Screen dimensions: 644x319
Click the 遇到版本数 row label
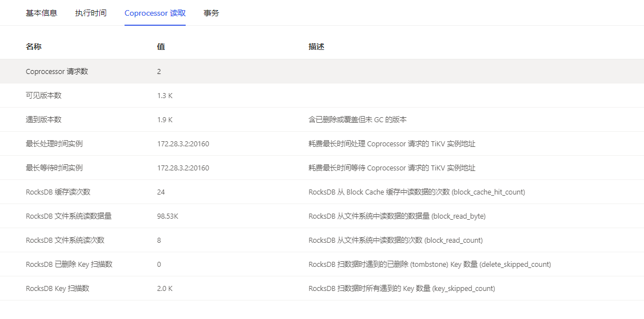pos(44,120)
